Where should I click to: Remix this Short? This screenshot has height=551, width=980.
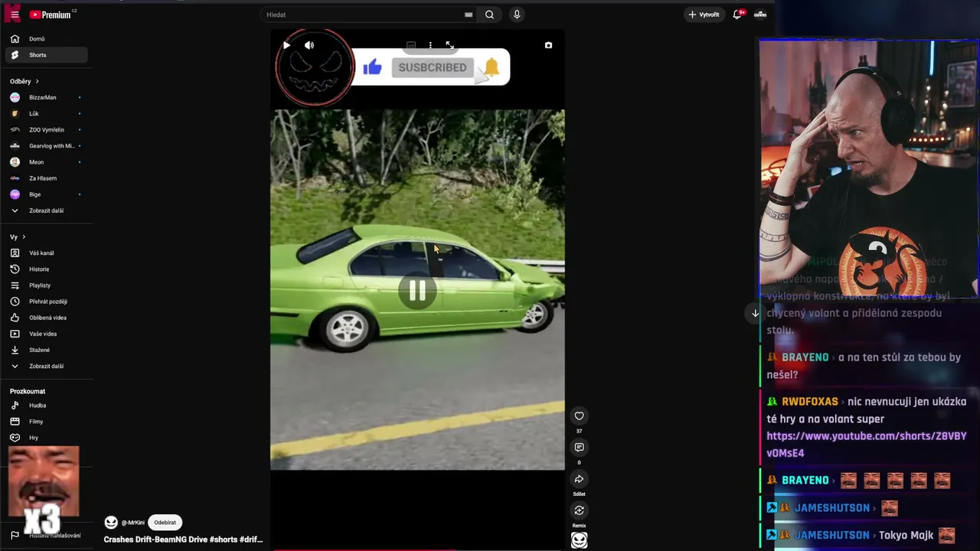pyautogui.click(x=579, y=511)
